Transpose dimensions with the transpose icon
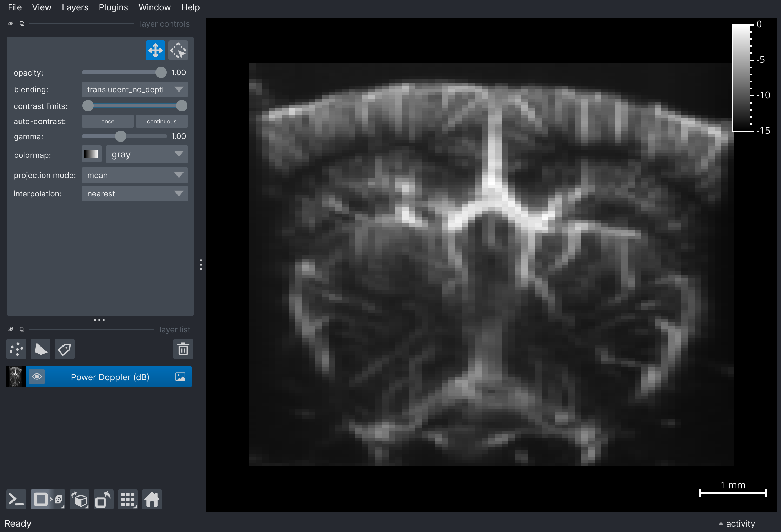The height and width of the screenshot is (532, 781). (103, 499)
